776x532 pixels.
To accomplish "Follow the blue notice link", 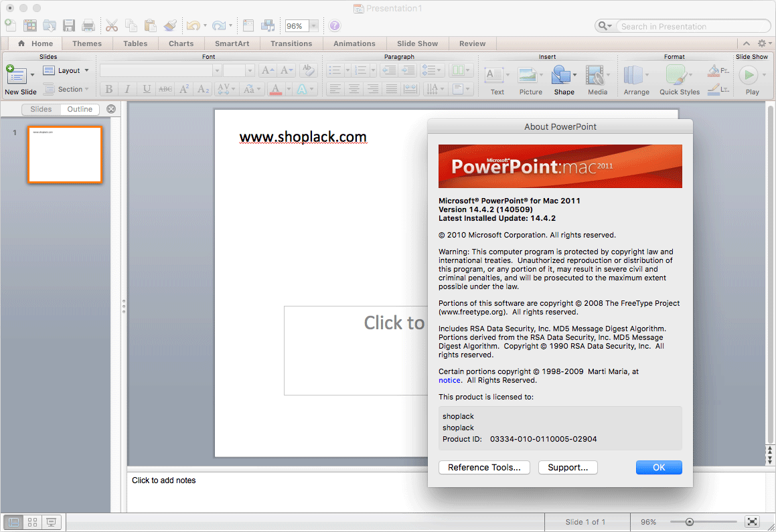I will tap(449, 380).
